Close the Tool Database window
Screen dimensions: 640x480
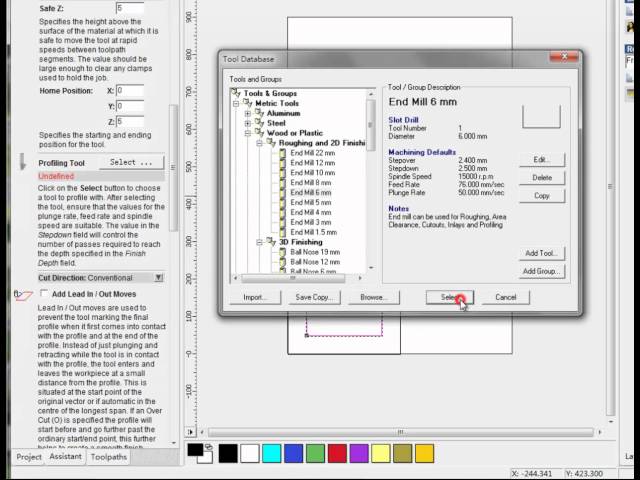coord(564,57)
